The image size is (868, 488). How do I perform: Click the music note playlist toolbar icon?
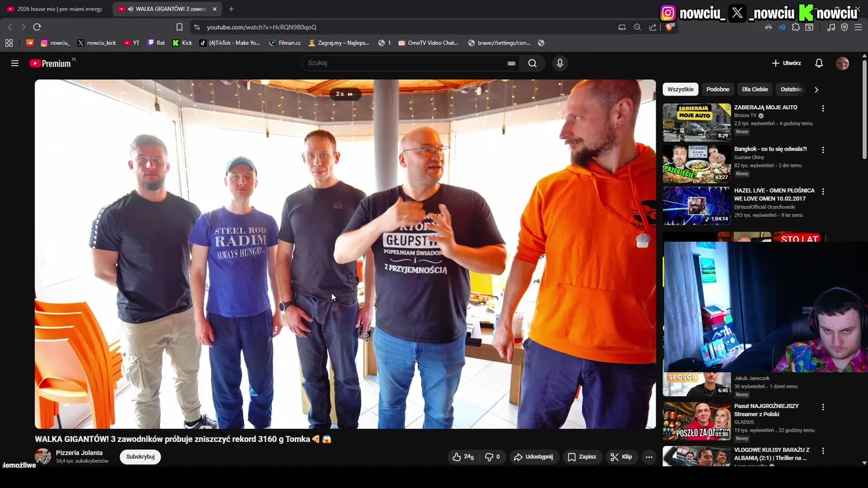(831, 27)
